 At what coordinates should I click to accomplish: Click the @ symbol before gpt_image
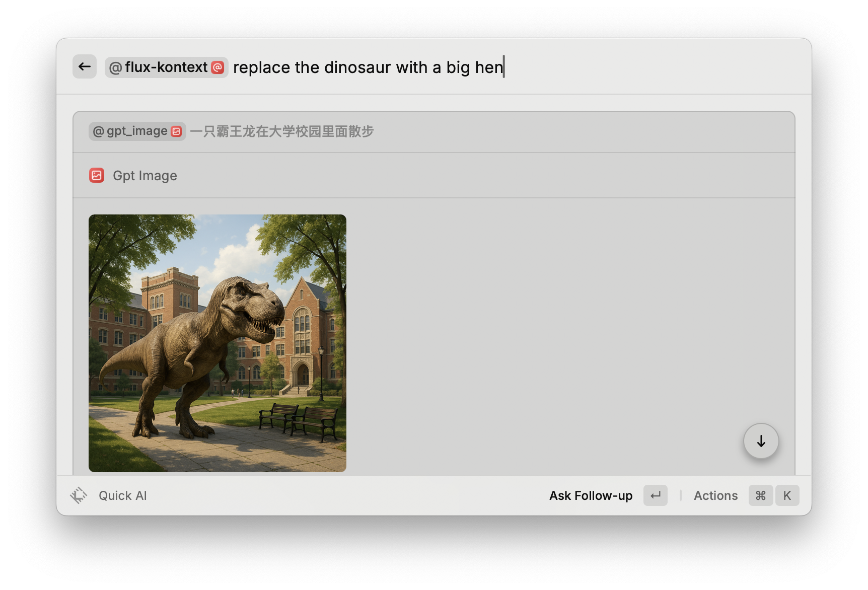pos(98,131)
